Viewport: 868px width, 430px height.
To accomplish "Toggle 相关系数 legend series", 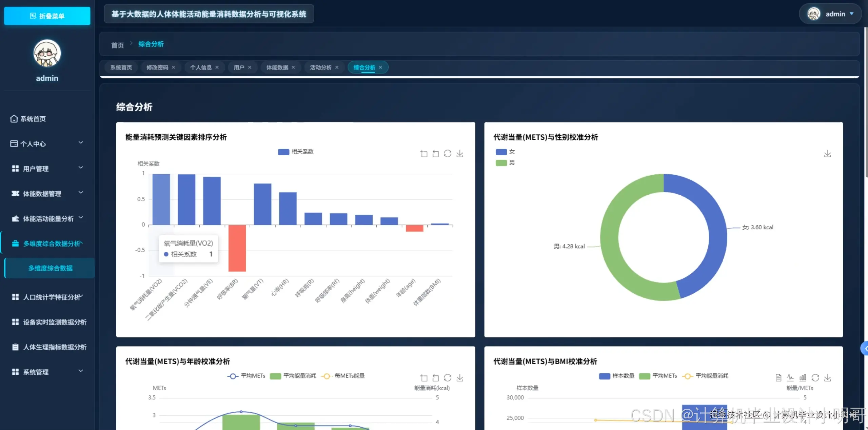I will (x=296, y=152).
